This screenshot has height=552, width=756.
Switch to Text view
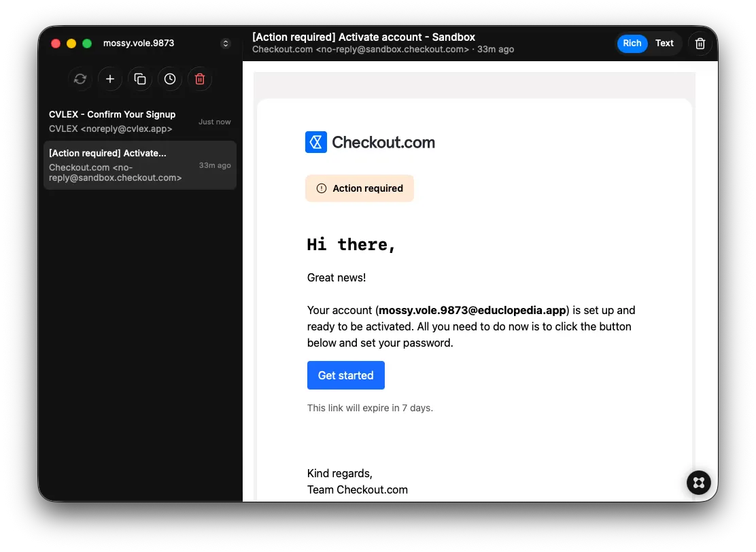pos(664,44)
